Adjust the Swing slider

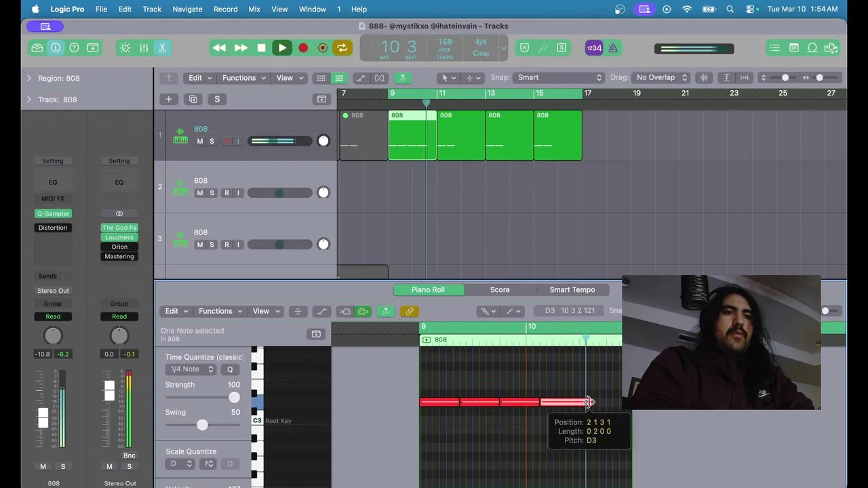(203, 425)
